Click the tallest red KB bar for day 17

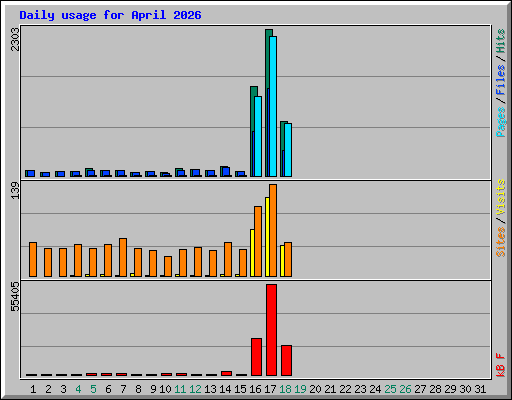(271, 330)
